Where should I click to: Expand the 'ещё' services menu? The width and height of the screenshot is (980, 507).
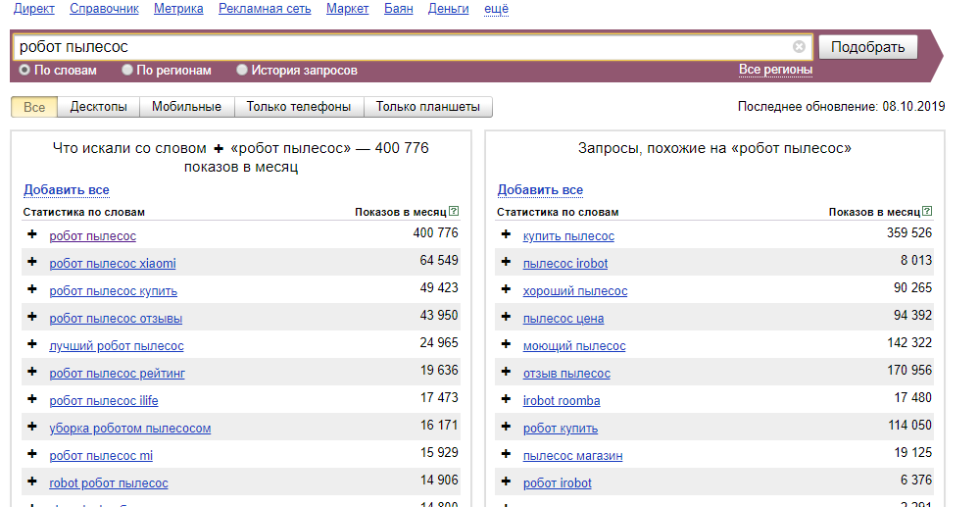point(496,9)
